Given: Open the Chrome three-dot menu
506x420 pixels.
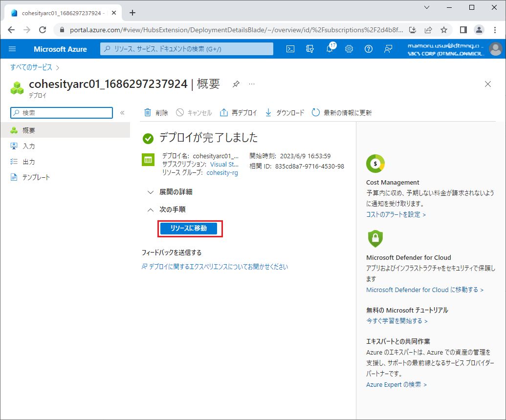Looking at the screenshot, I should pos(495,30).
